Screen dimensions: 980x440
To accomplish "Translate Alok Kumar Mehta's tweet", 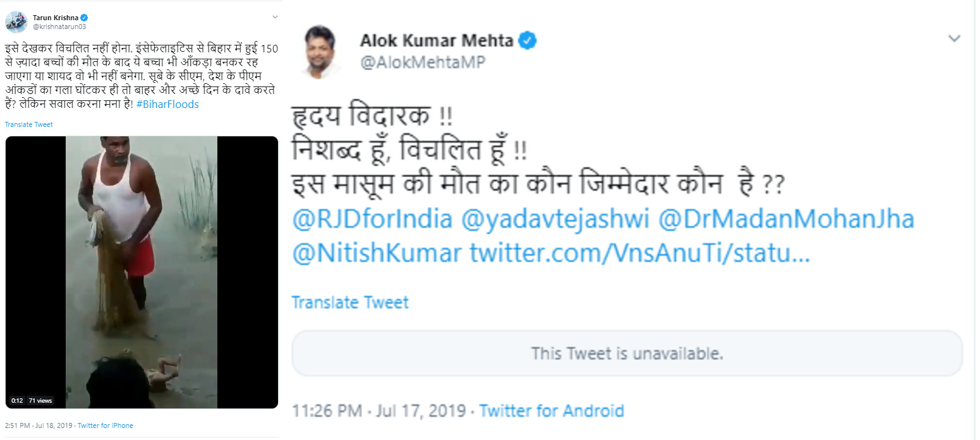I will tap(350, 302).
